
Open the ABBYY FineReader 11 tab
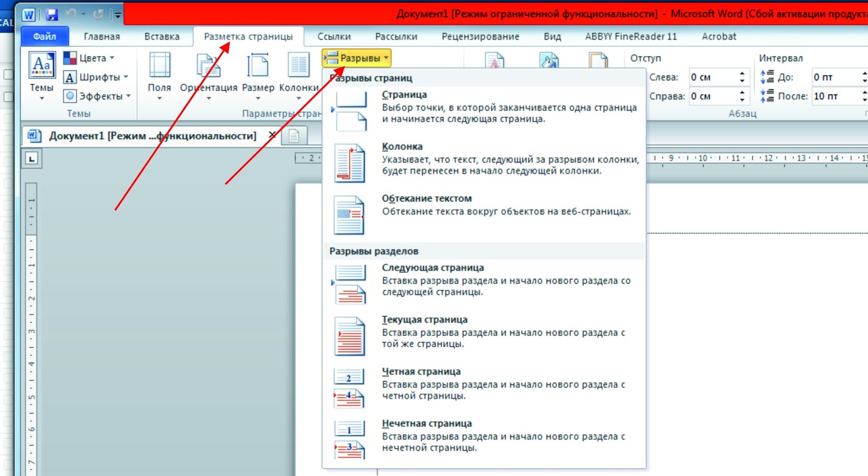pyautogui.click(x=631, y=36)
